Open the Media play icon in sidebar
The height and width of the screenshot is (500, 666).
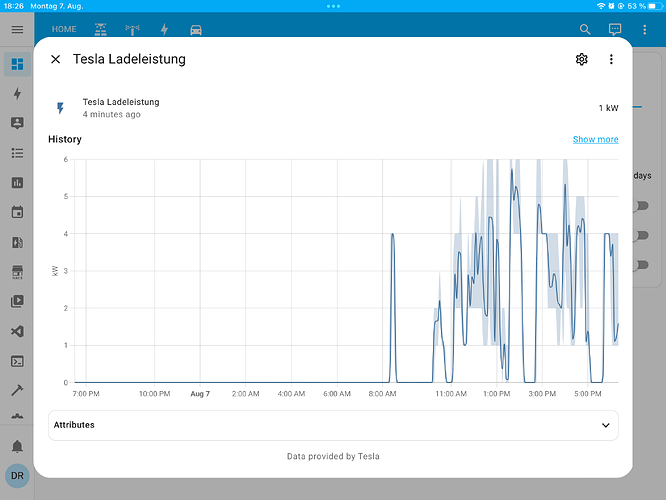point(17,301)
